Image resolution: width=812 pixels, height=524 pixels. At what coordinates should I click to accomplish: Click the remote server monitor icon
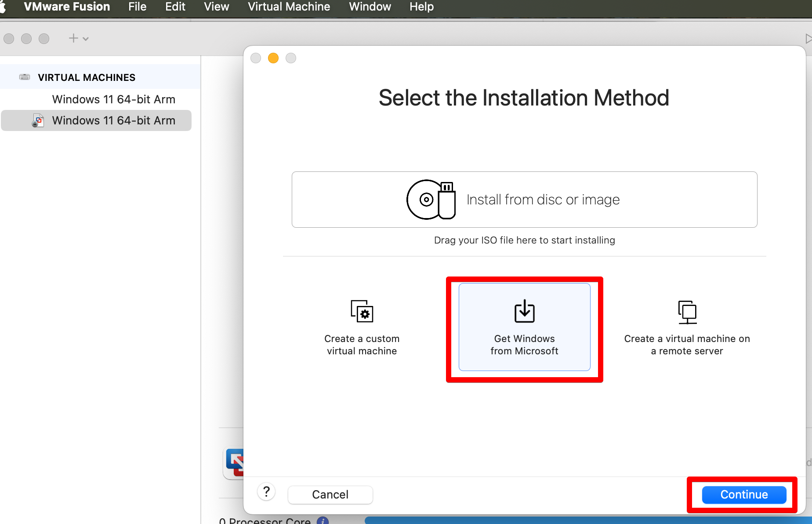pyautogui.click(x=687, y=312)
